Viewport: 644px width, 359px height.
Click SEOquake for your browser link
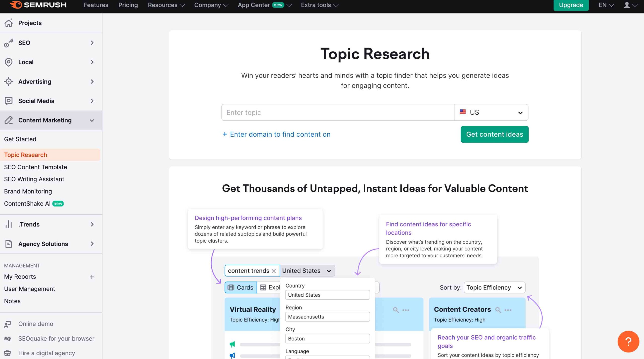tap(56, 339)
